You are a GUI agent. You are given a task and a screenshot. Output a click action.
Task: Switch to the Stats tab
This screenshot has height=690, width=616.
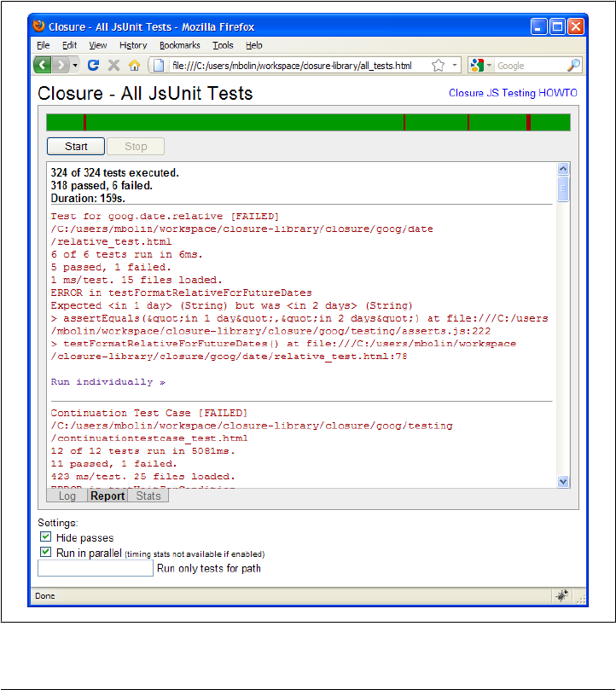pos(148,496)
